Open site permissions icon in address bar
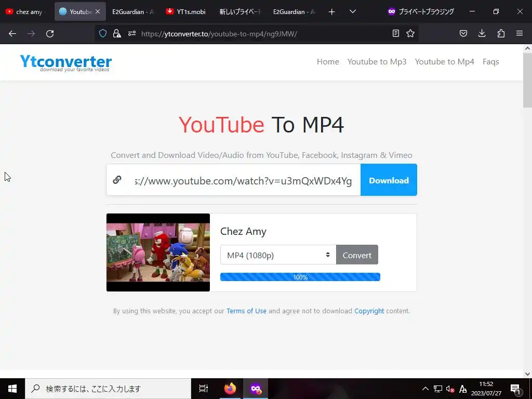The image size is (532, 399). click(x=132, y=33)
